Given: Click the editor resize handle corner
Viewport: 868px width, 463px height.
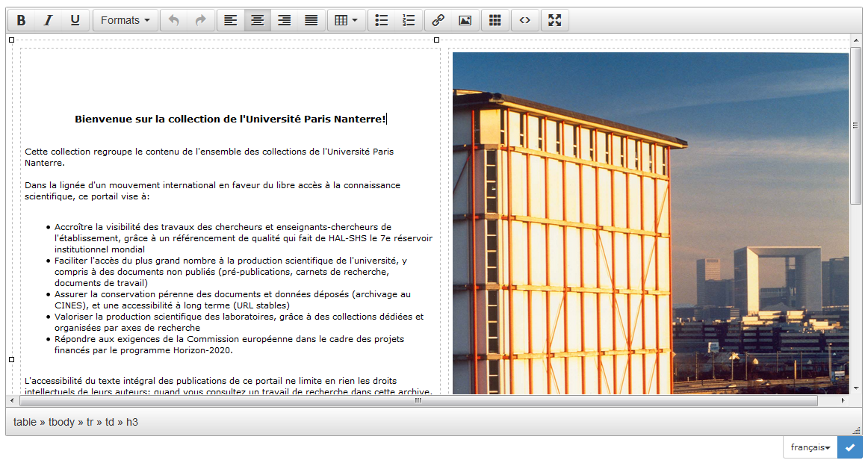Looking at the screenshot, I should click(857, 430).
